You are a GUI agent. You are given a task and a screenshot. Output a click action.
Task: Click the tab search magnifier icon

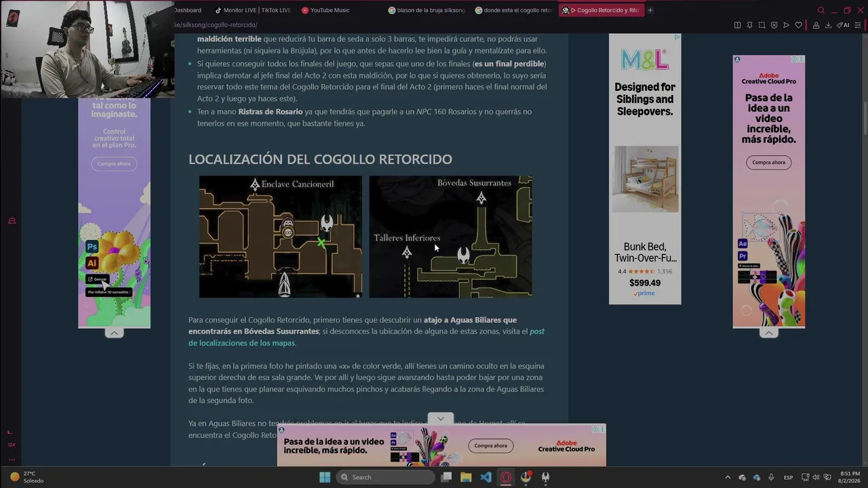coord(821,10)
